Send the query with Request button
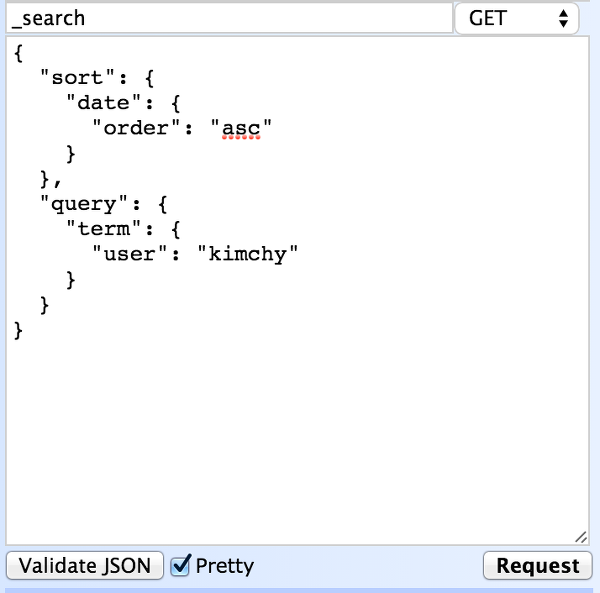Image resolution: width=600 pixels, height=593 pixels. 537,565
